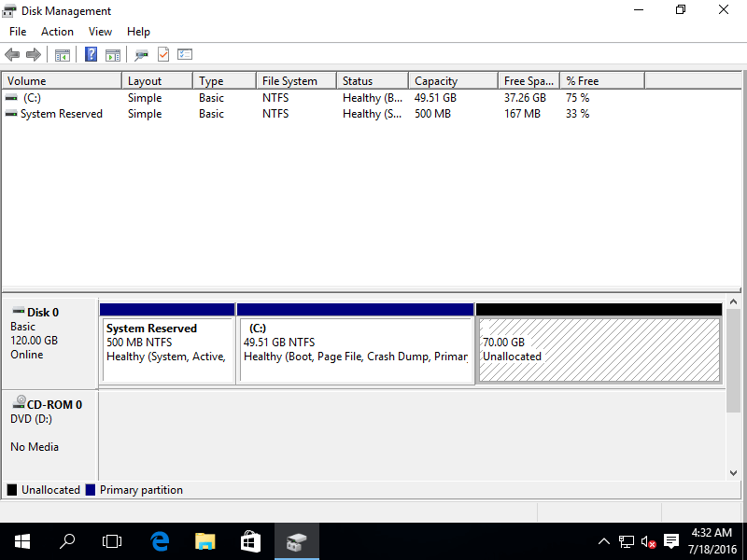Toggle the Show/Hide Action Pane icon

click(112, 55)
